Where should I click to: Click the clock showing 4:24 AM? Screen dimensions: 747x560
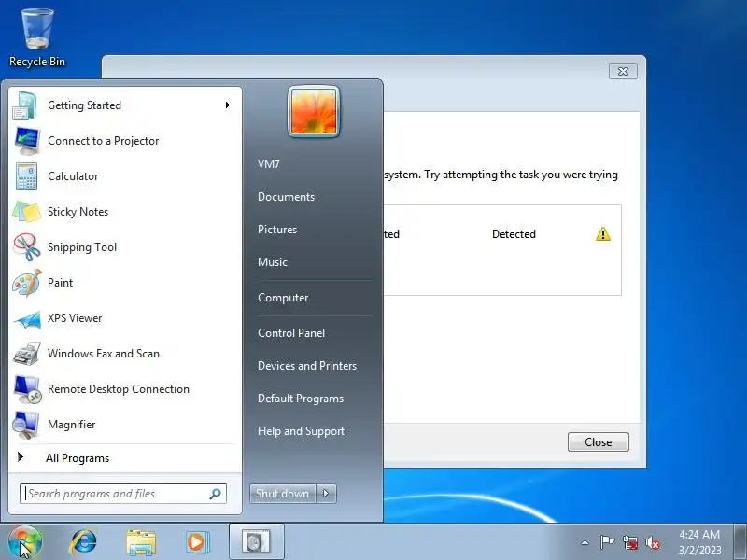click(x=698, y=542)
